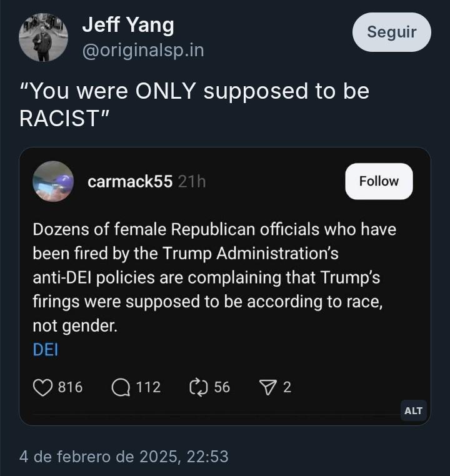
Task: Click the quoted post body text
Action: tap(214, 277)
